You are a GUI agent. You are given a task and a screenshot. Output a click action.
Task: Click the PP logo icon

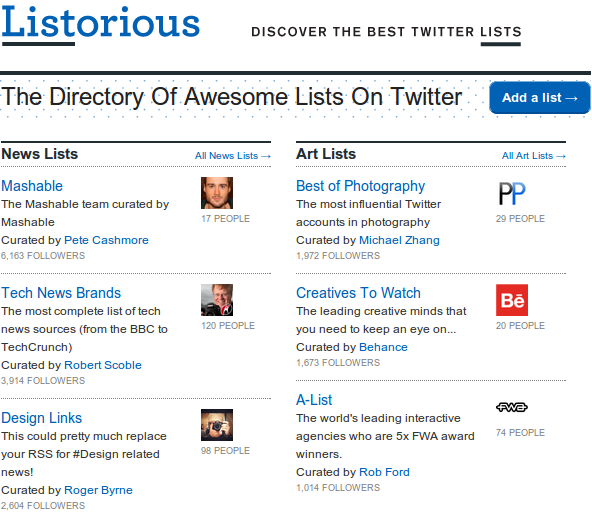[x=512, y=193]
